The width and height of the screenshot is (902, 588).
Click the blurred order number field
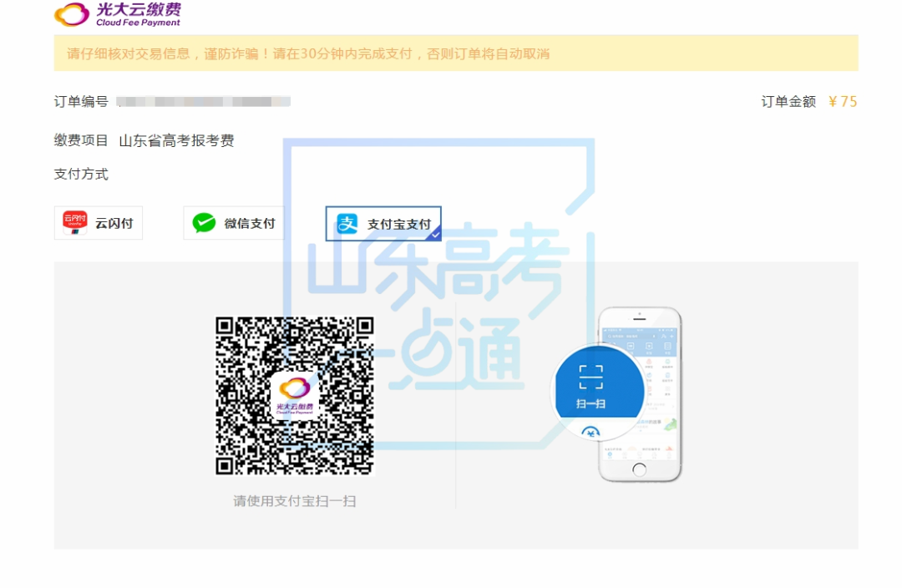pyautogui.click(x=204, y=102)
